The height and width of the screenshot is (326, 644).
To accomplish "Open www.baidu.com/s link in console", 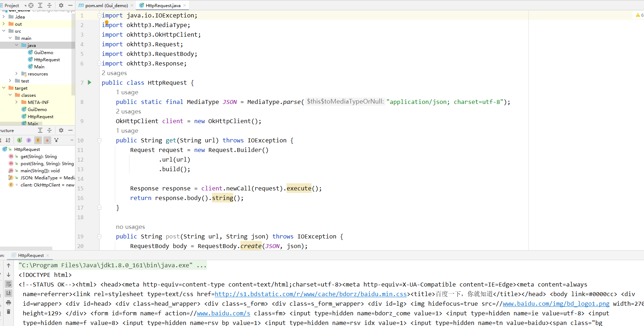I will click(224, 313).
